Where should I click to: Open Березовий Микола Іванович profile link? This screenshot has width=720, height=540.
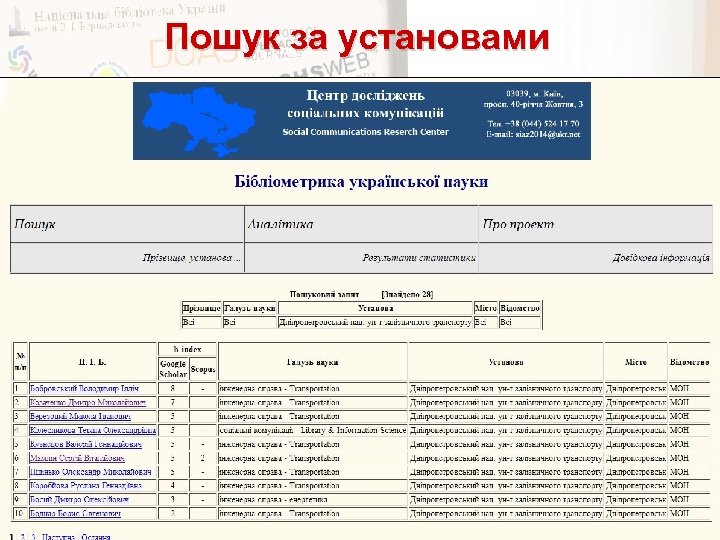click(x=80, y=416)
